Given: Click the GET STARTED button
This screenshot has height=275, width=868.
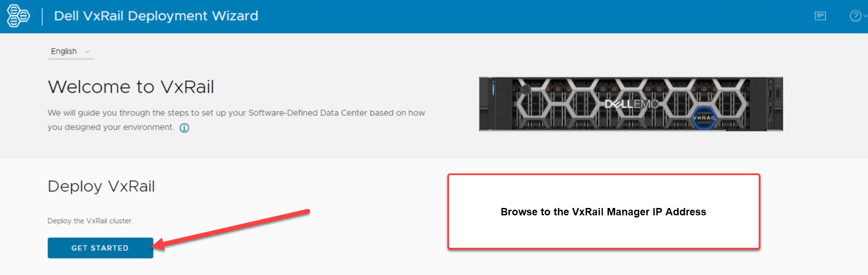Looking at the screenshot, I should pyautogui.click(x=100, y=248).
